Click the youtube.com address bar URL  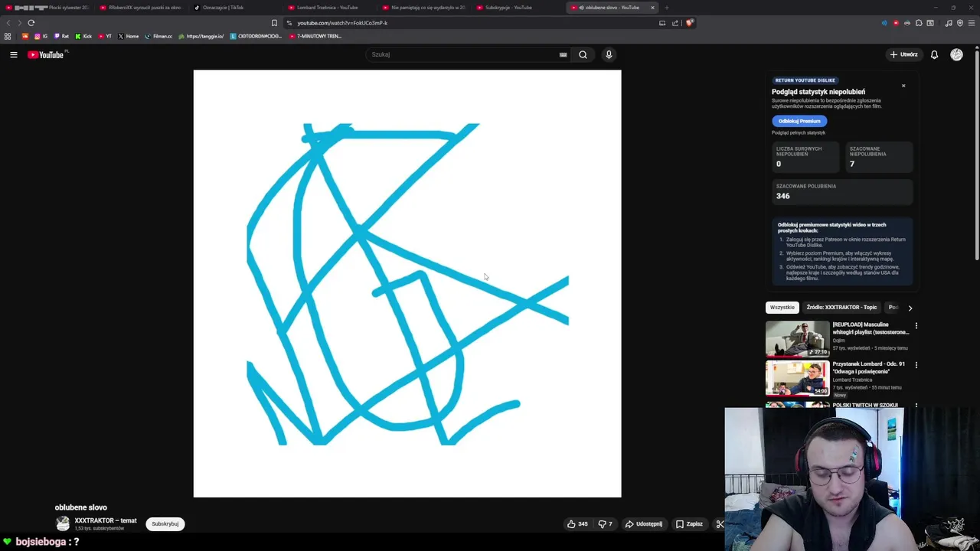pos(342,23)
